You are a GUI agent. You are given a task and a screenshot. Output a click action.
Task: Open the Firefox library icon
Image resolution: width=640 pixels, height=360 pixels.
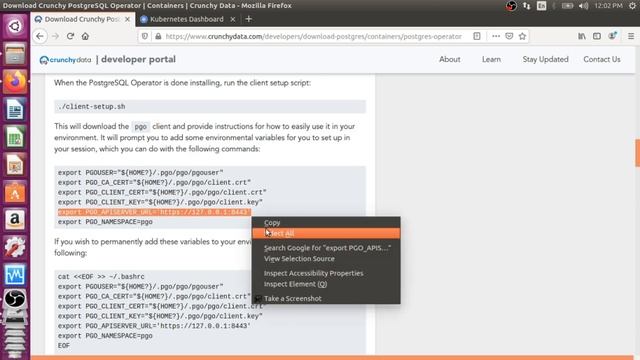[582, 36]
